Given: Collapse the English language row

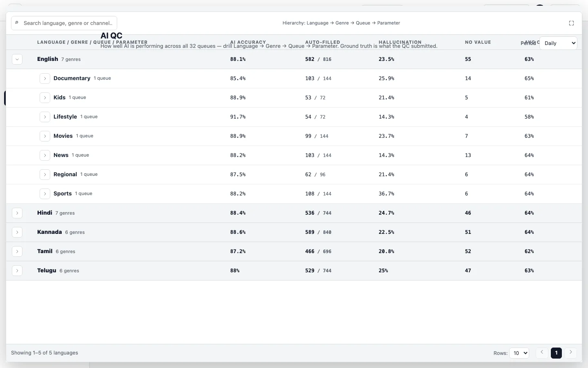Looking at the screenshot, I should (17, 59).
